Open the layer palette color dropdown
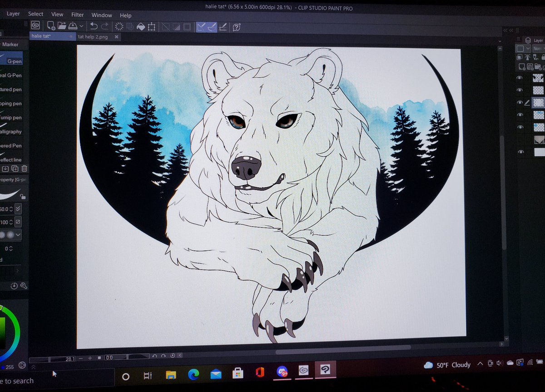 click(523, 48)
